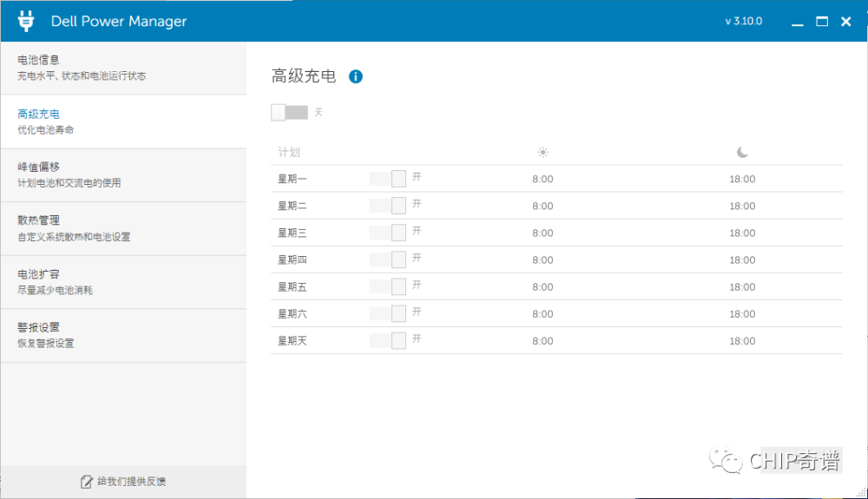Click 星期四 end time 18:00
Screen dimensions: 868x499
pos(742,260)
